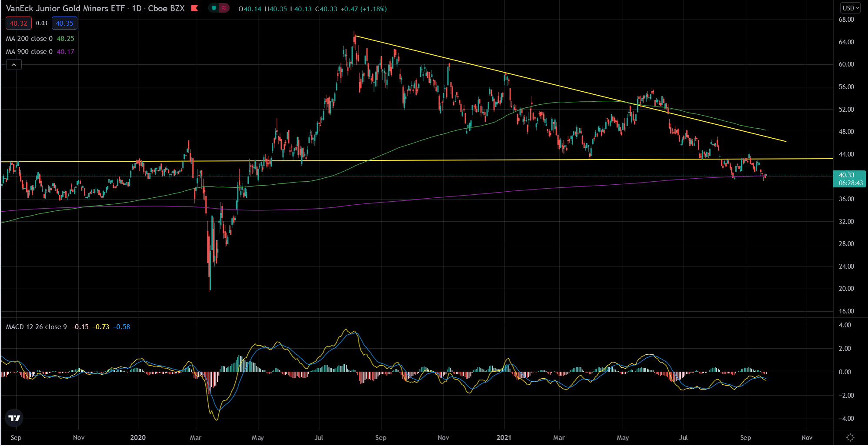The width and height of the screenshot is (868, 446).
Task: Click the close value C40.33 in header
Action: click(326, 9)
